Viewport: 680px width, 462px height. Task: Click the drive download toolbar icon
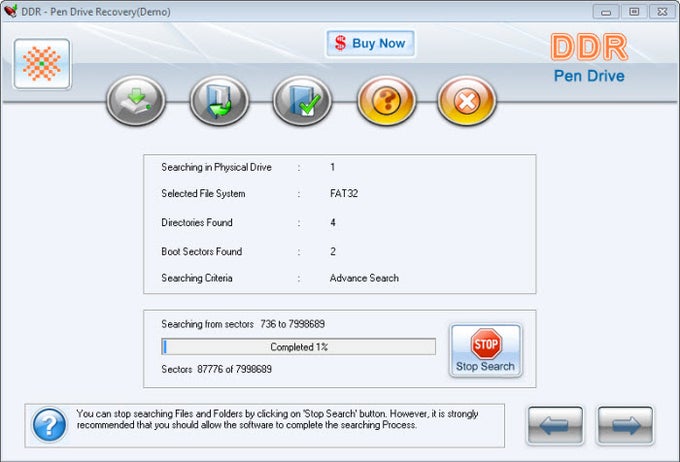tap(136, 101)
